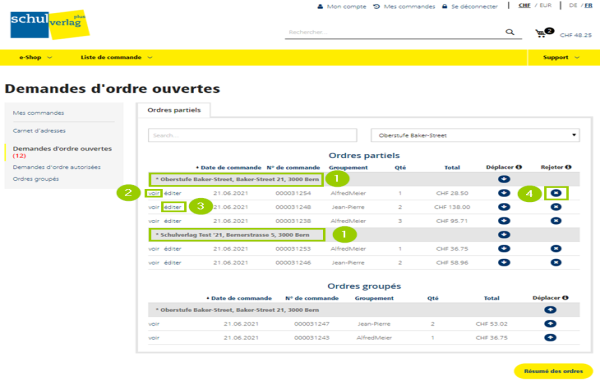600x382 pixels.
Task: Click info icon beside Déplacer in Ordres partiels
Action: click(519, 167)
